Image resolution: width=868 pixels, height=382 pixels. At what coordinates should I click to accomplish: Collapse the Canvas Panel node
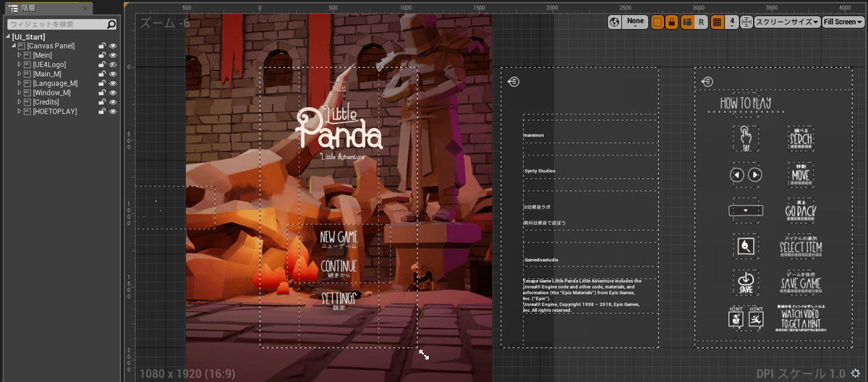14,46
